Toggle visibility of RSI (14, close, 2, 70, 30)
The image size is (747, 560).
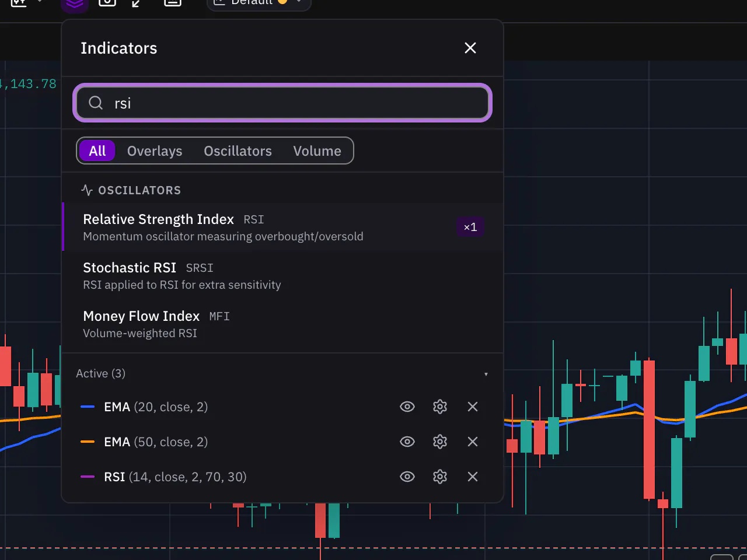pos(407,477)
